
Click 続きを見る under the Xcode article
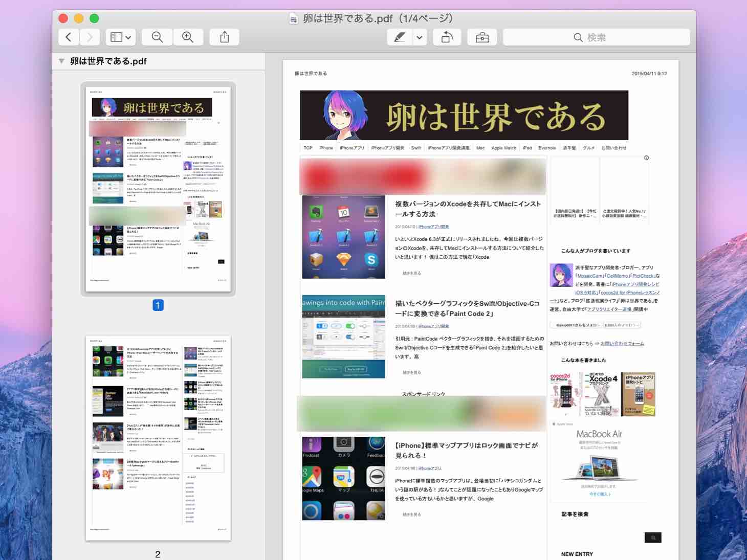pyautogui.click(x=412, y=273)
